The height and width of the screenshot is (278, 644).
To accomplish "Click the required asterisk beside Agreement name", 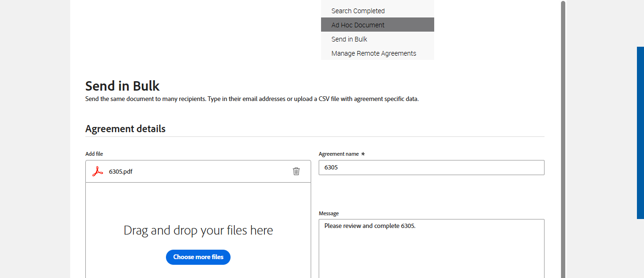I will click(363, 154).
